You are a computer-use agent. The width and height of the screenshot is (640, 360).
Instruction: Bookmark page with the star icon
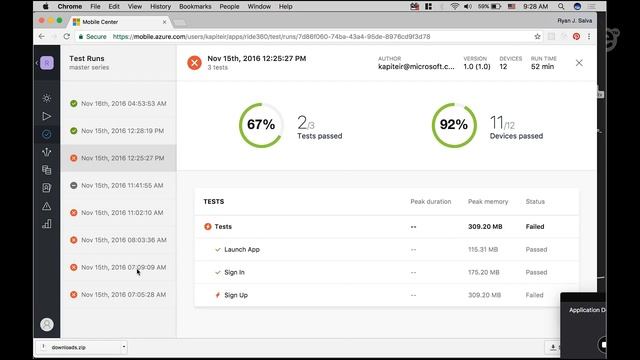click(537, 36)
